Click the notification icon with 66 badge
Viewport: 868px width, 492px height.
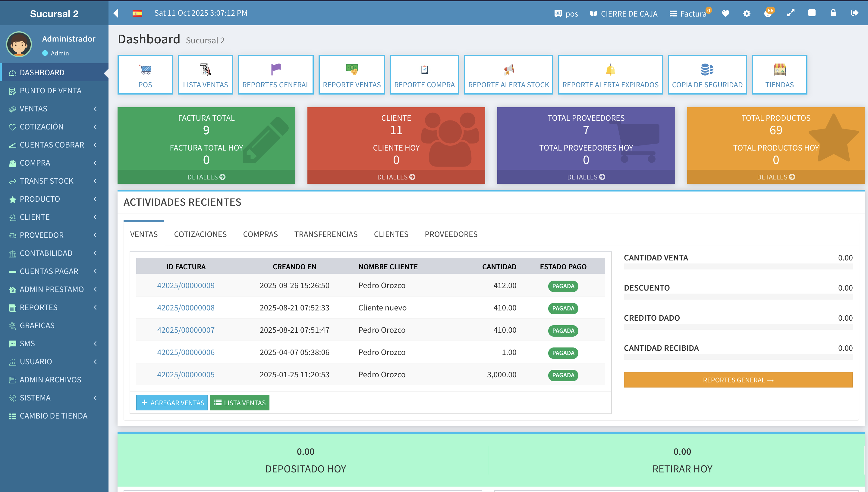[x=768, y=14]
